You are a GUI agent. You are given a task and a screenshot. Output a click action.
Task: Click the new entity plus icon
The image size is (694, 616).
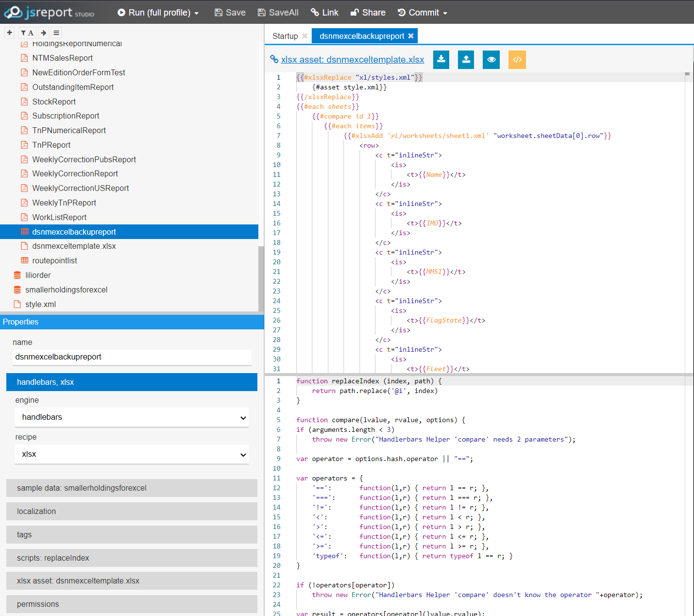(9, 33)
